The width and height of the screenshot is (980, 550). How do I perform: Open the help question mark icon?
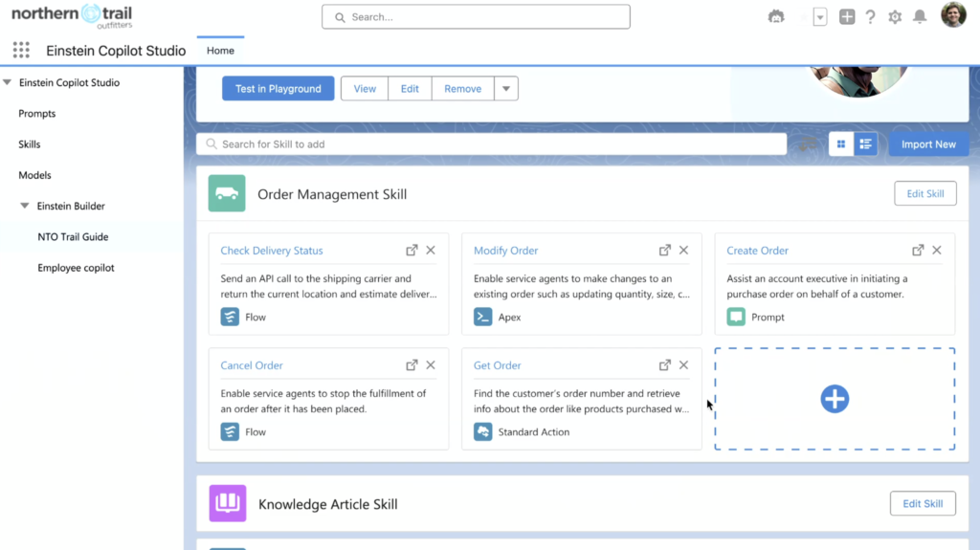(x=870, y=17)
